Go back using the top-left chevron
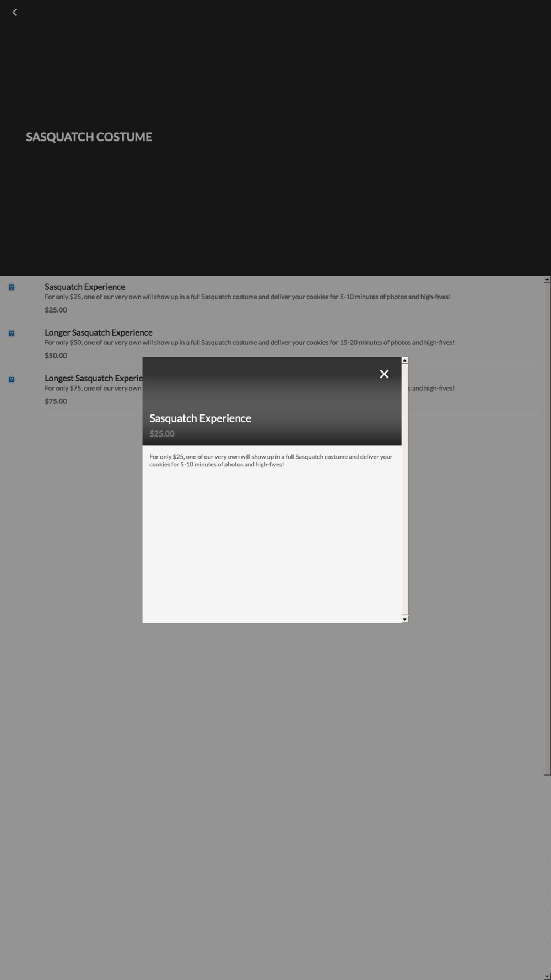Image resolution: width=551 pixels, height=980 pixels. click(14, 12)
